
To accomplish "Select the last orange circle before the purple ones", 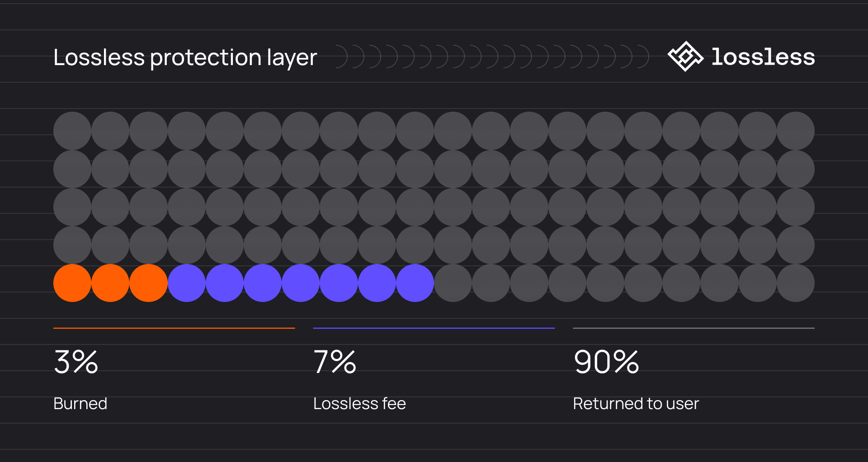I will [148, 283].
